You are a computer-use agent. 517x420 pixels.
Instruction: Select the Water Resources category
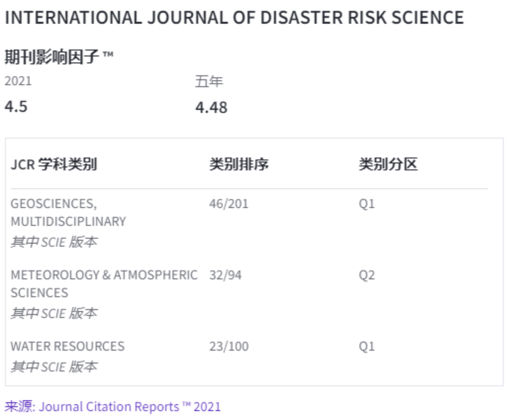(67, 346)
